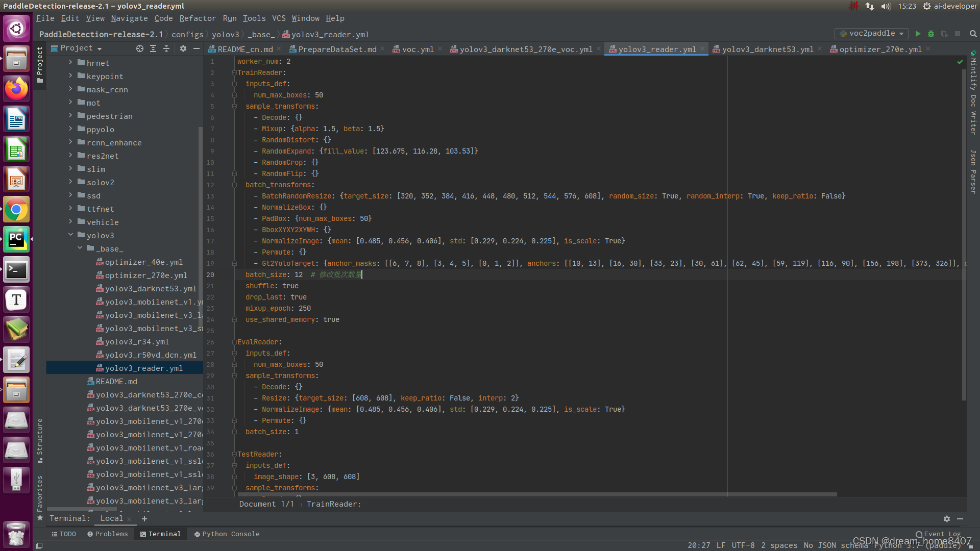Viewport: 980px width, 551px height.
Task: Click the editor horizontal scrollbar
Action: [536, 494]
